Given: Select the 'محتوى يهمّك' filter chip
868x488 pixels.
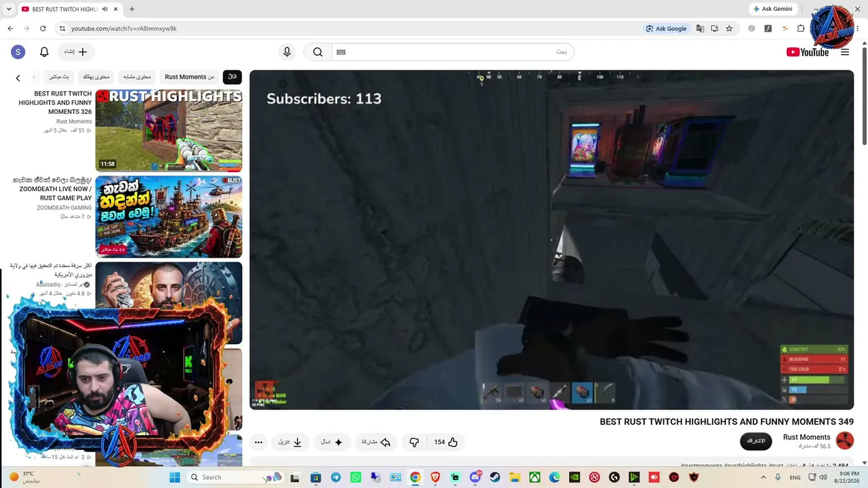Looking at the screenshot, I should click(96, 77).
